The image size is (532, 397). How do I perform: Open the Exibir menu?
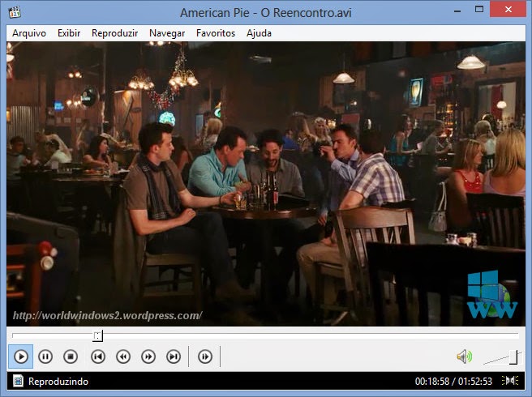(x=69, y=33)
